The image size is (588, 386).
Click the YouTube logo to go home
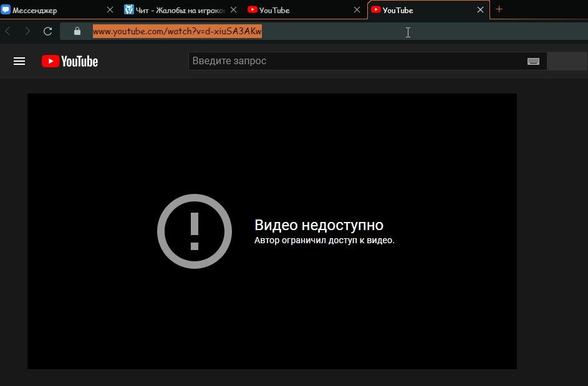(x=70, y=61)
